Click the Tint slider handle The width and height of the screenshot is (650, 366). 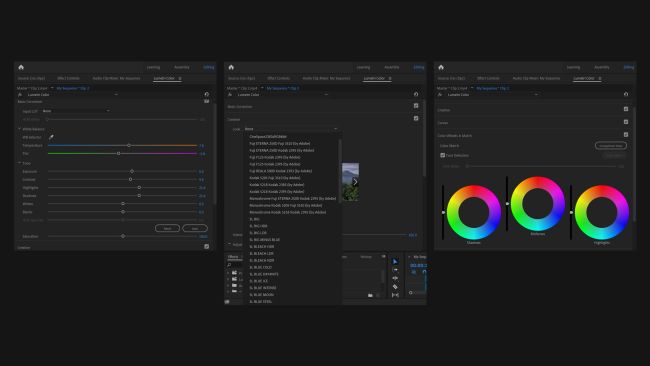pyautogui.click(x=119, y=153)
